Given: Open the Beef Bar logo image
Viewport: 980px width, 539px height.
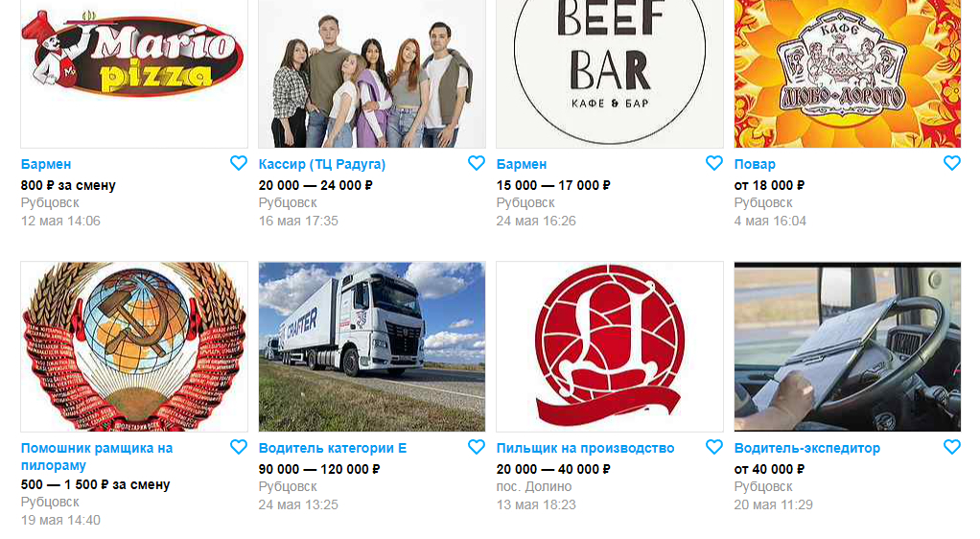Looking at the screenshot, I should click(610, 74).
